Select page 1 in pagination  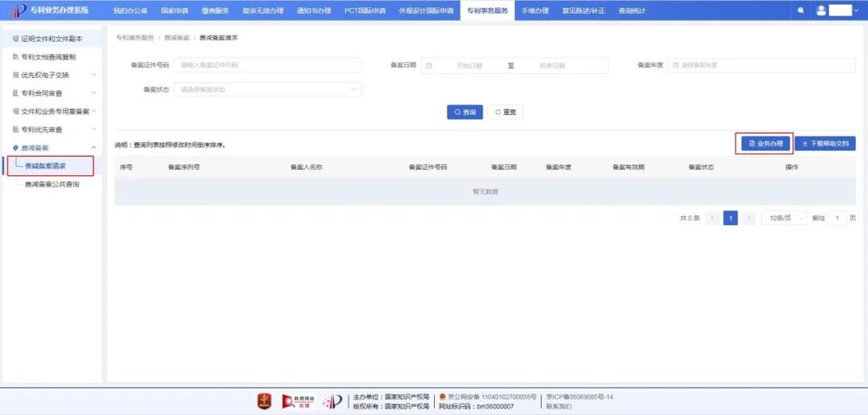point(731,218)
